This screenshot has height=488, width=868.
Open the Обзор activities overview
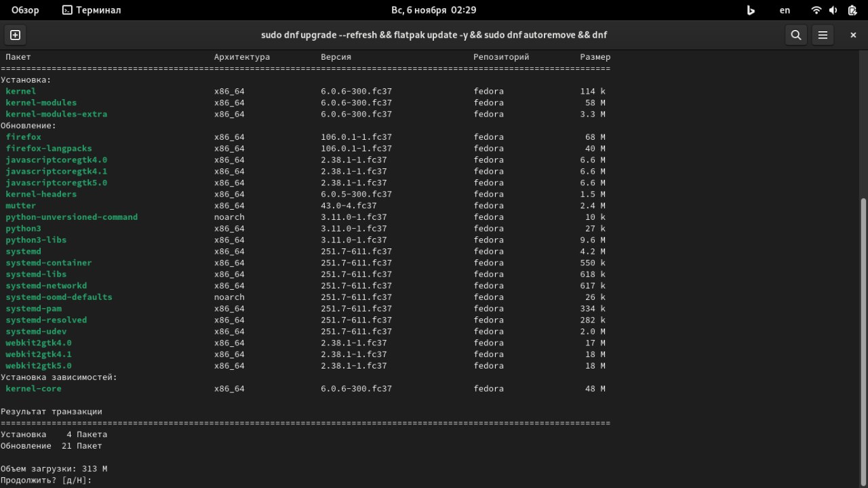click(x=25, y=10)
